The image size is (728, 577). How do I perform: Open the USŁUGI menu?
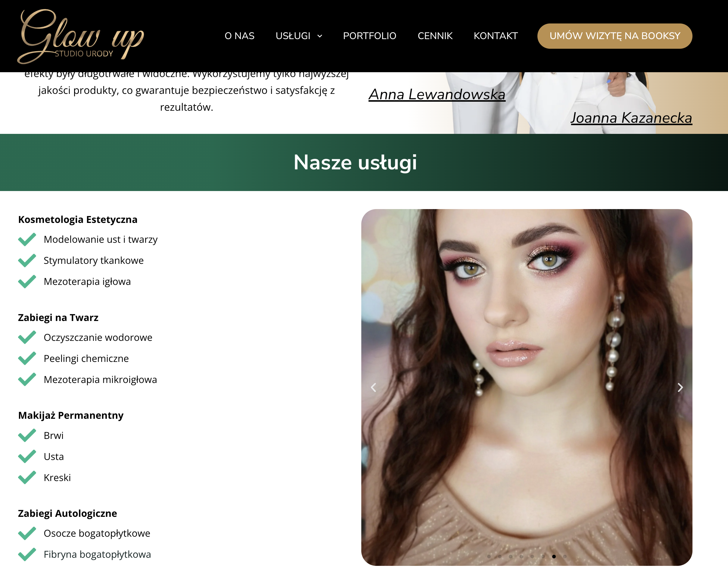(293, 36)
